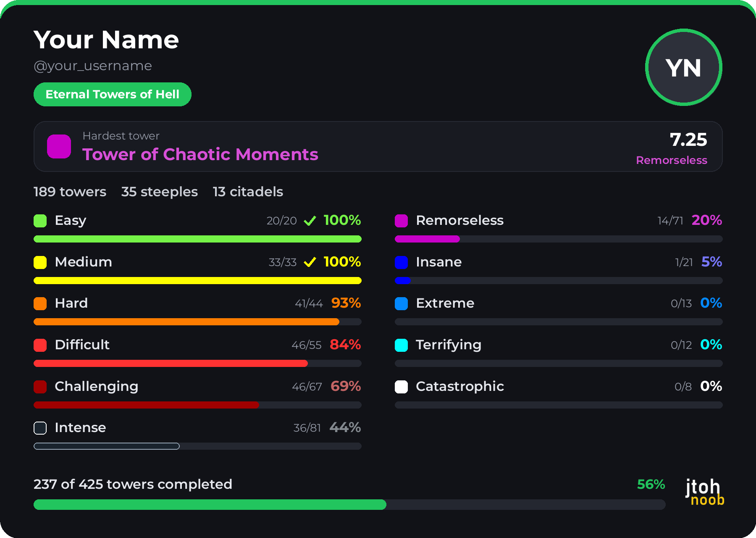Viewport: 756px width, 538px height.
Task: Click the 84% Difficult percentage
Action: (345, 345)
